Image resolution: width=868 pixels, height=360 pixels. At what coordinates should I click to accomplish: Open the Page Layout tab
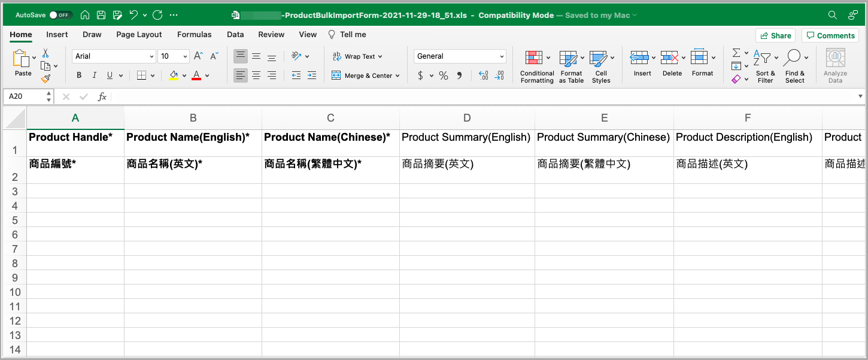click(139, 35)
